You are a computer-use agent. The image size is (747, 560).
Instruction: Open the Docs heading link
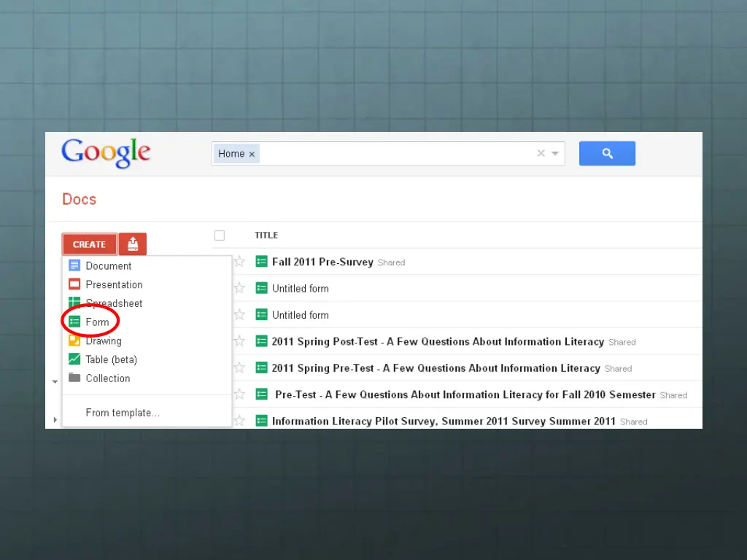pyautogui.click(x=79, y=199)
